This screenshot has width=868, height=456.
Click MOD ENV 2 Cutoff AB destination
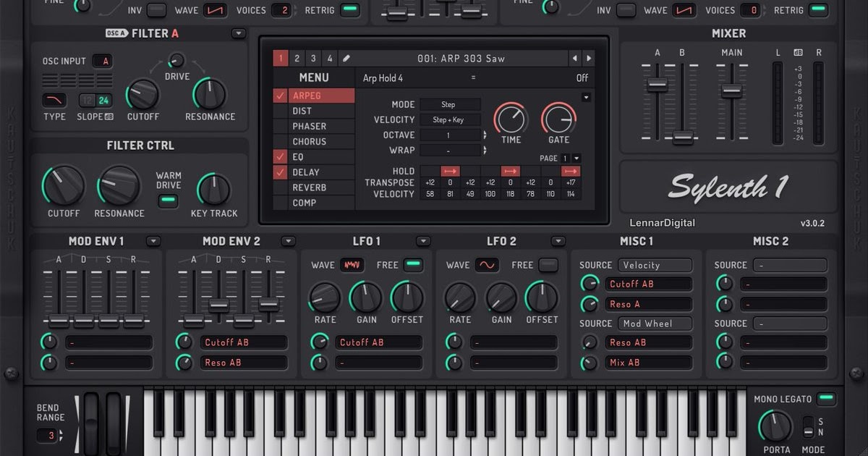point(243,342)
